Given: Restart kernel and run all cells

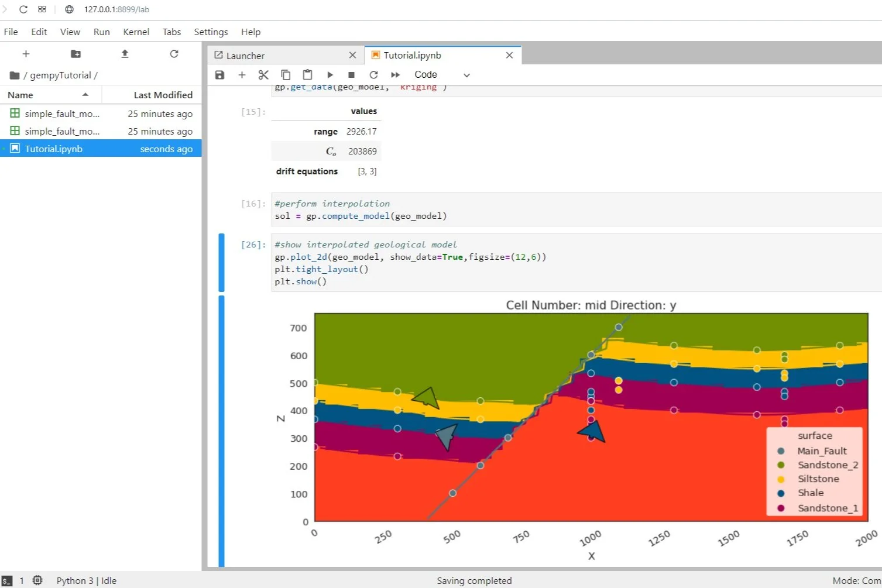Looking at the screenshot, I should [395, 74].
